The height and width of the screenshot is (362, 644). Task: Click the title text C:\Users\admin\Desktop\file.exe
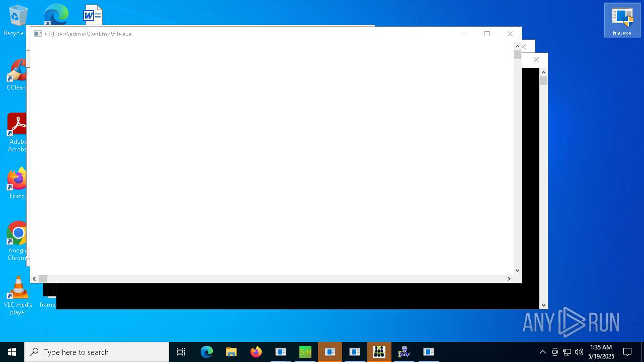(x=88, y=34)
